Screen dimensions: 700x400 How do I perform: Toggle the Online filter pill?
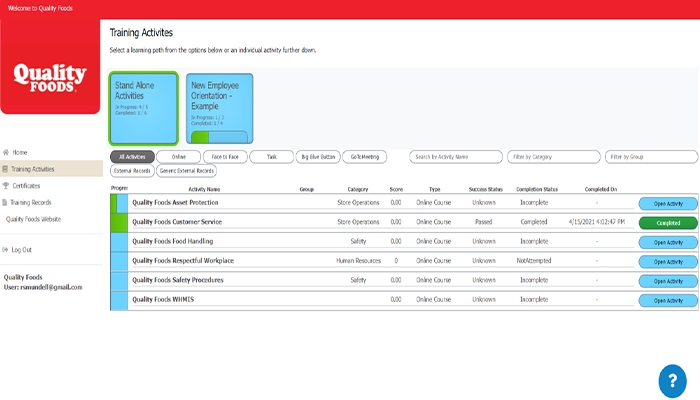[x=178, y=157]
